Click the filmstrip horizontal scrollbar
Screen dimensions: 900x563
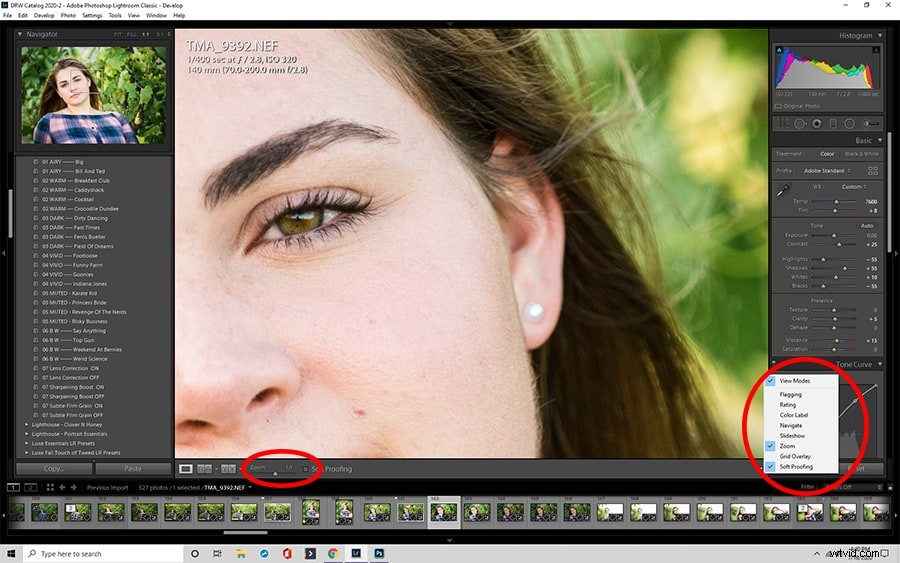tap(245, 533)
